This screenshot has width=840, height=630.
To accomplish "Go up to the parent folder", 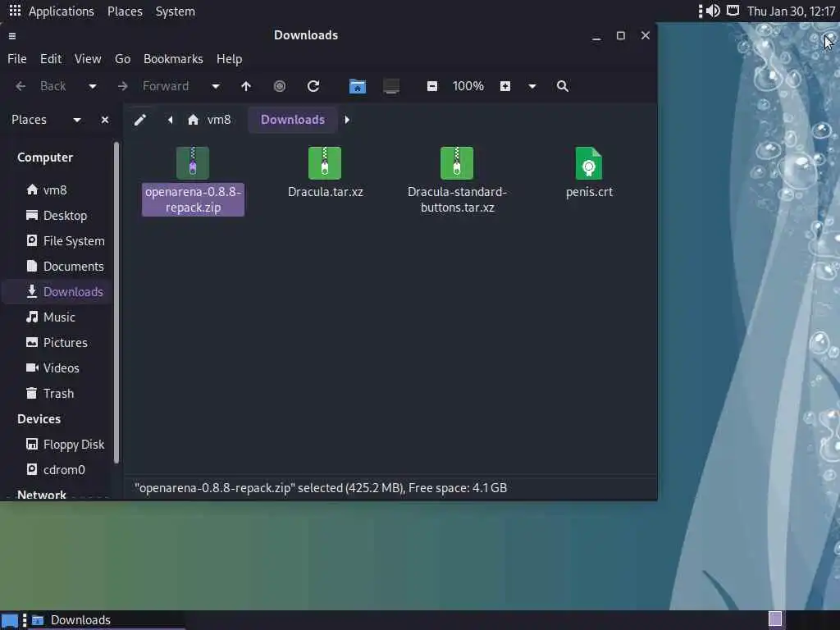I will [x=246, y=86].
